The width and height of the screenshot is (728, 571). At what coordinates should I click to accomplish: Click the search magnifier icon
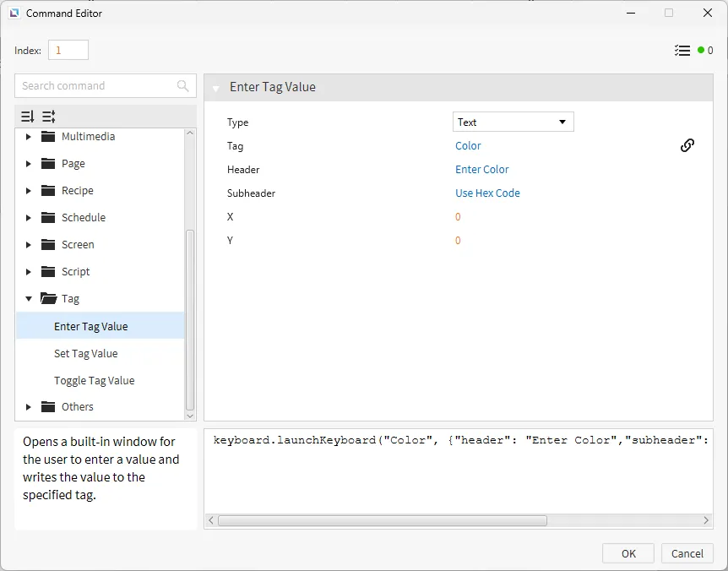click(x=183, y=86)
